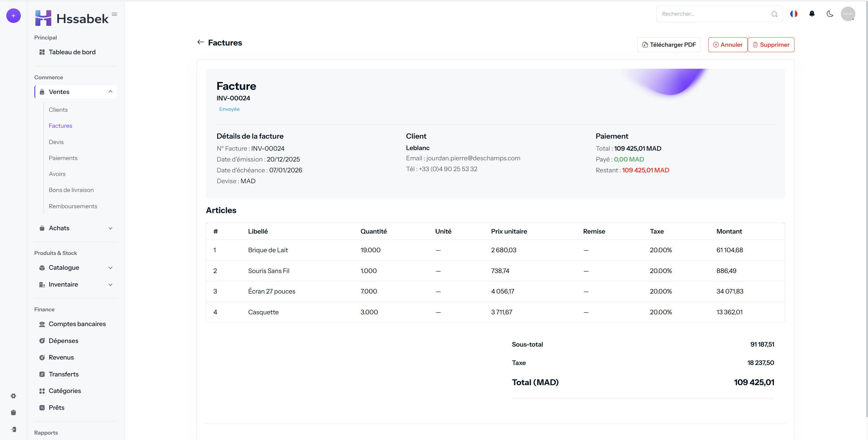
Task: Open the Clients submenu item
Action: 58,110
